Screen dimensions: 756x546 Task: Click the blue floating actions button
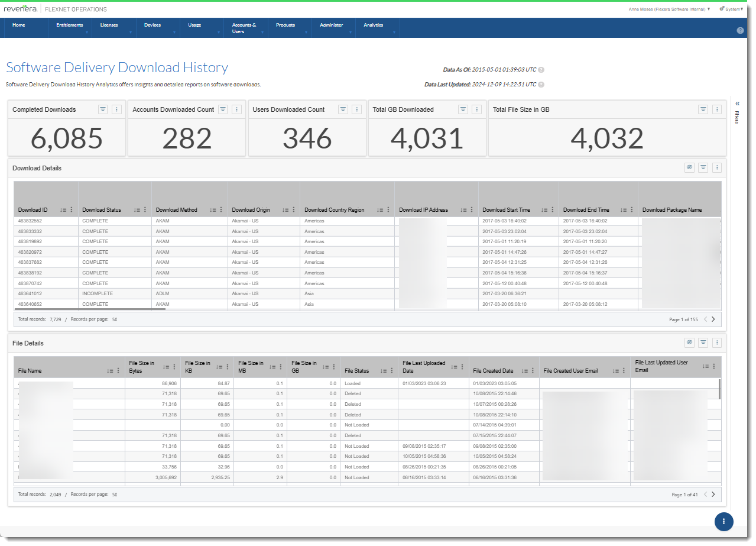coord(723,521)
